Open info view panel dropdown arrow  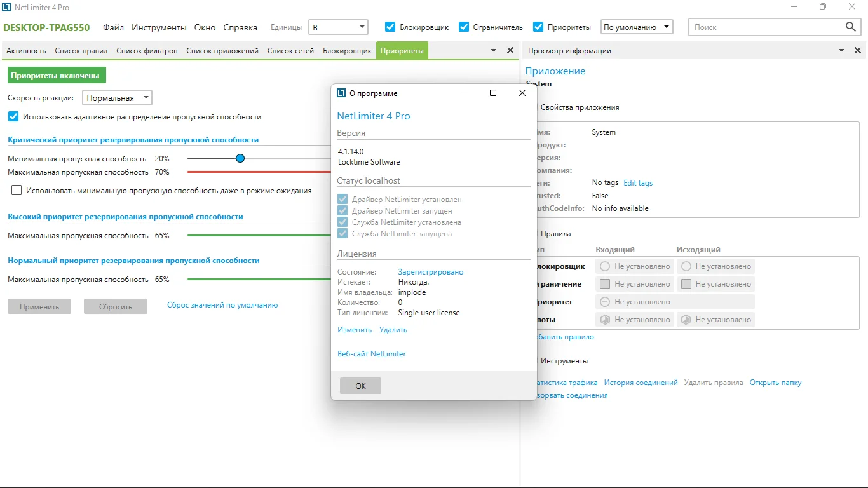pos(841,50)
